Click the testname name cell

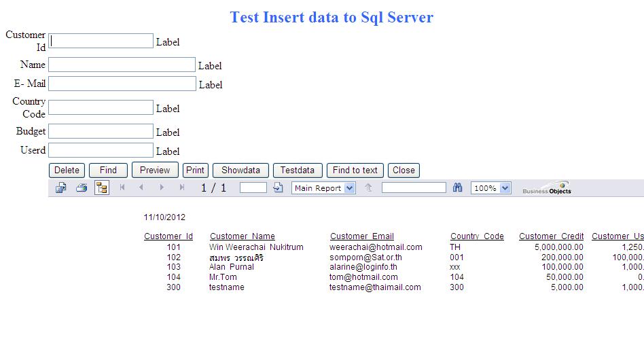[227, 287]
